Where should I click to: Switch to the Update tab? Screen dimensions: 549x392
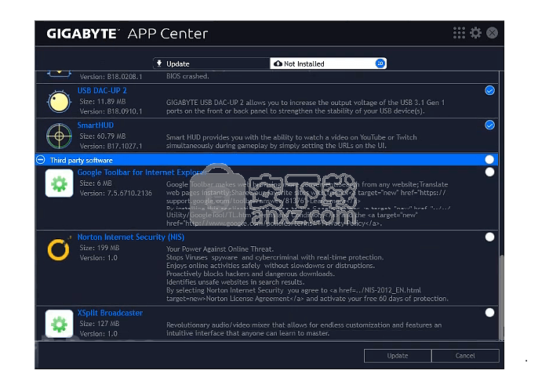point(210,64)
